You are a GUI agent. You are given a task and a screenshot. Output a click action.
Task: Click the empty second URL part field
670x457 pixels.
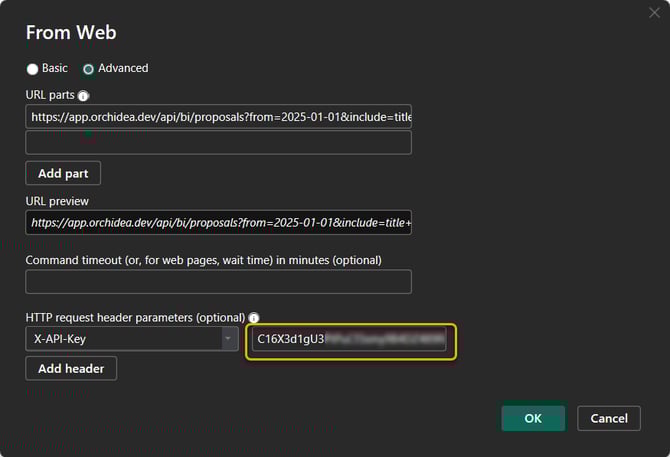pos(218,143)
